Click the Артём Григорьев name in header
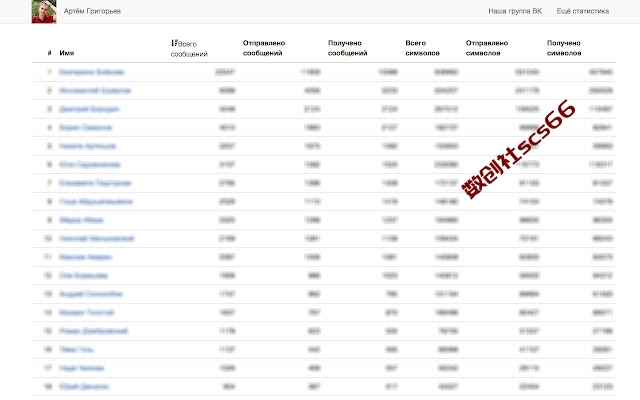The image size is (640, 400). click(x=92, y=11)
